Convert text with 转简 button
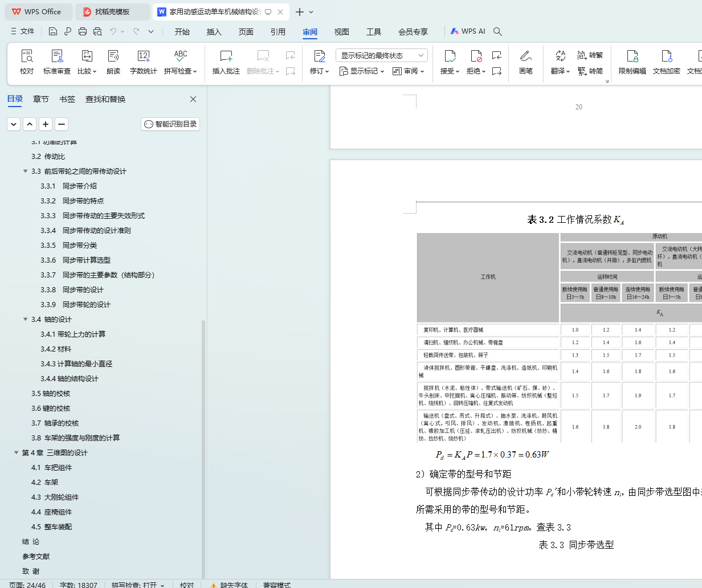The image size is (702, 588). pyautogui.click(x=590, y=71)
